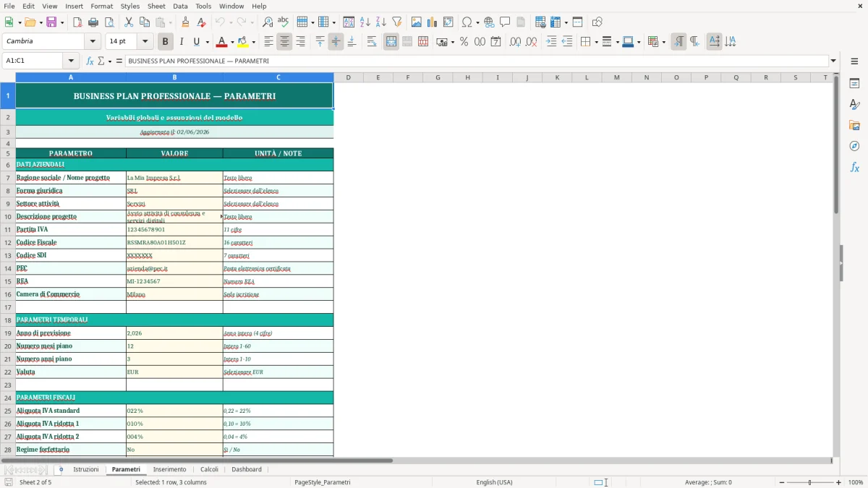Toggle Center Horizontally alignment

(x=284, y=42)
